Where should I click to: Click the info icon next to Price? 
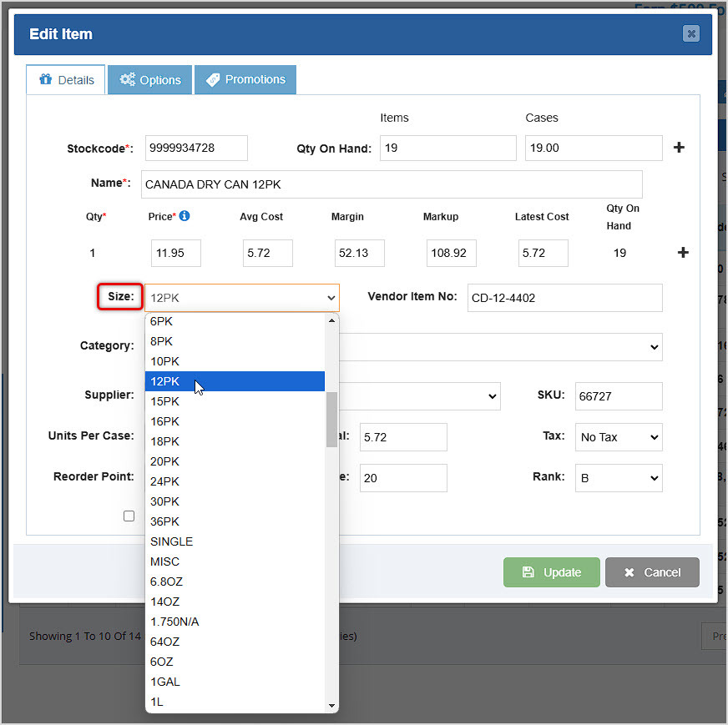pyautogui.click(x=185, y=216)
